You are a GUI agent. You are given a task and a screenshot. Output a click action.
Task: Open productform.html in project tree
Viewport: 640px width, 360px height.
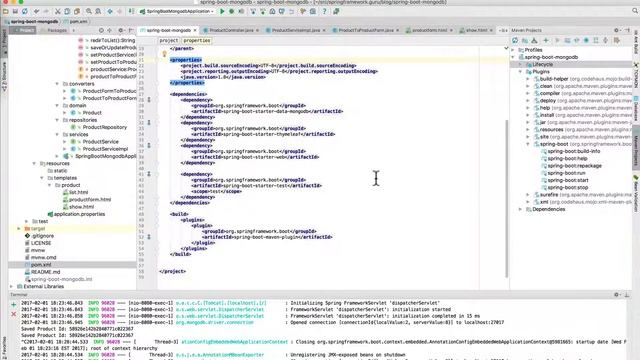90,200
